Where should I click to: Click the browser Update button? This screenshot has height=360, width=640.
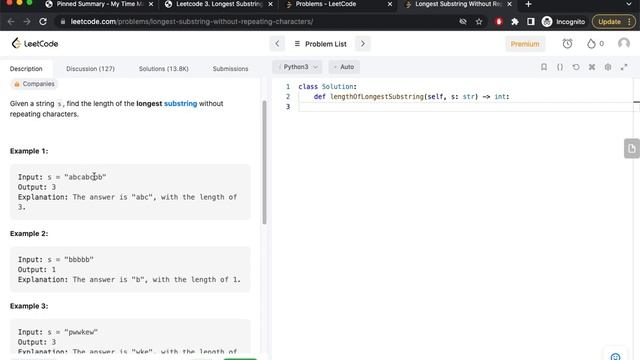[x=613, y=22]
